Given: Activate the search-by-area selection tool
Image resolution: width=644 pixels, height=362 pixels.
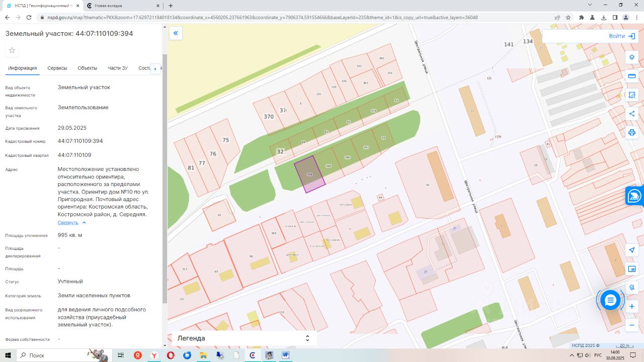Looking at the screenshot, I should click(632, 95).
